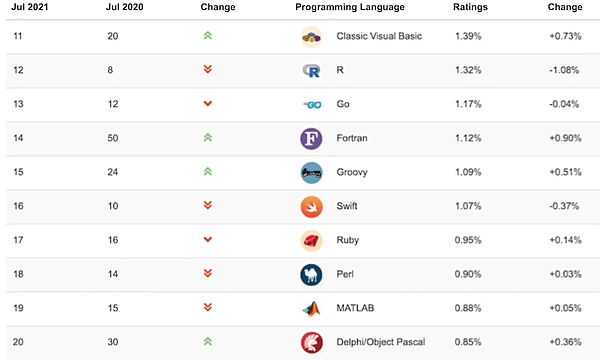Click the Ruby gem logo icon

pyautogui.click(x=311, y=241)
